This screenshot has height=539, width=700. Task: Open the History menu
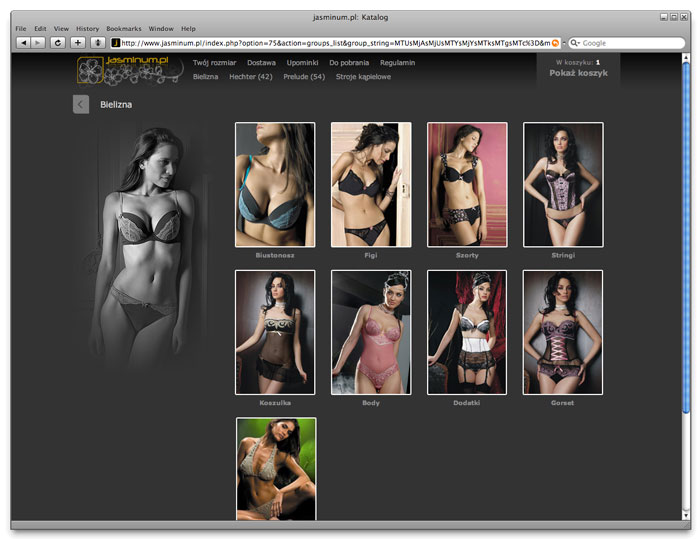coord(87,28)
